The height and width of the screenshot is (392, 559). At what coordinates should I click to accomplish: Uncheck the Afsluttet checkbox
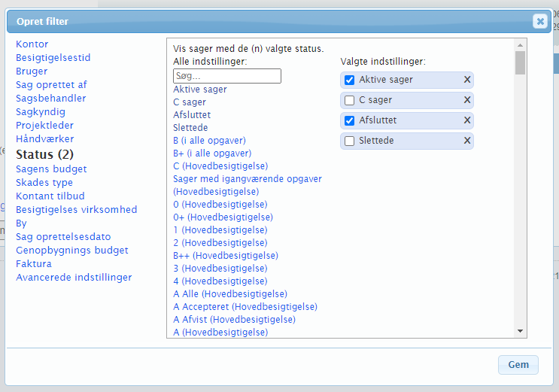(349, 120)
